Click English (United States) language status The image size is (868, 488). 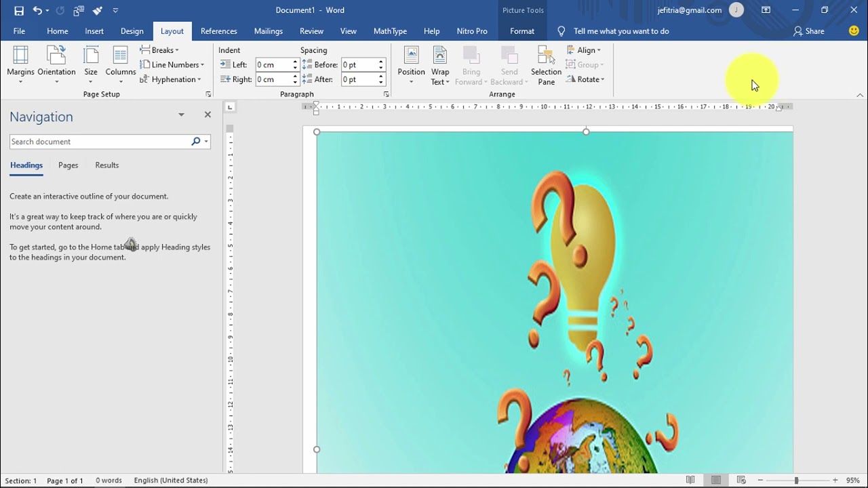tap(171, 481)
